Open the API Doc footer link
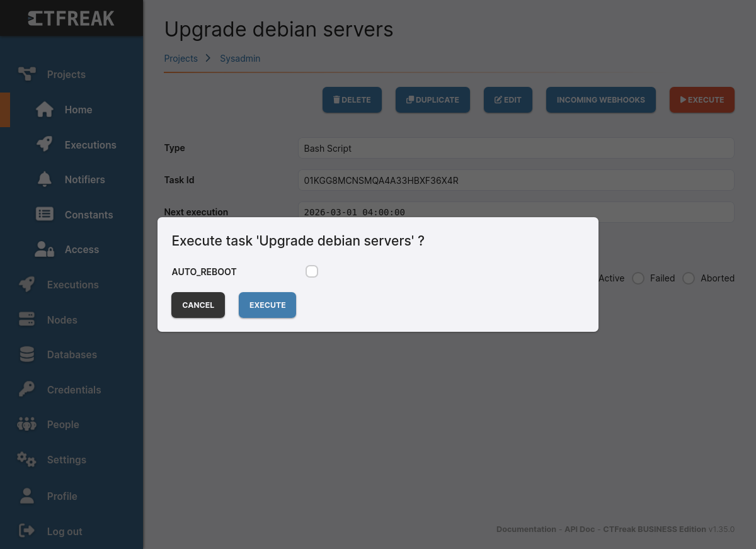 (579, 529)
